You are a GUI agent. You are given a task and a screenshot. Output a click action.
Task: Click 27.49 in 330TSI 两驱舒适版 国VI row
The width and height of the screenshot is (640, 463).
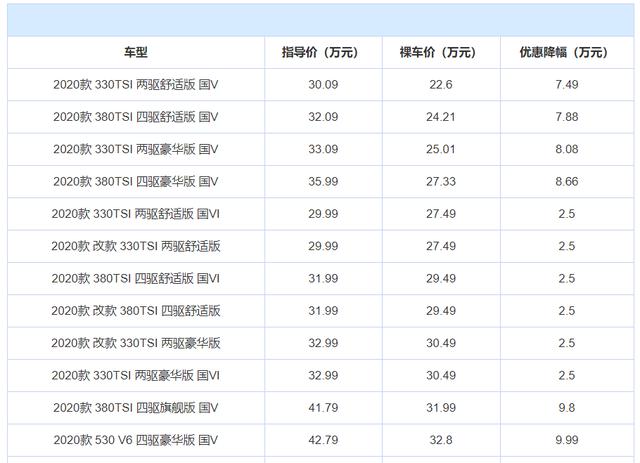coord(441,214)
